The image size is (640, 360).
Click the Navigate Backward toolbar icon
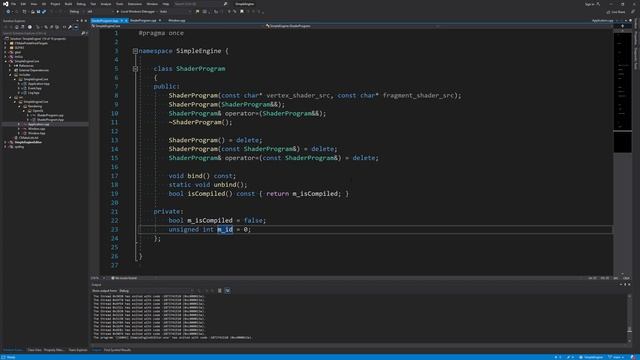coord(8,12)
